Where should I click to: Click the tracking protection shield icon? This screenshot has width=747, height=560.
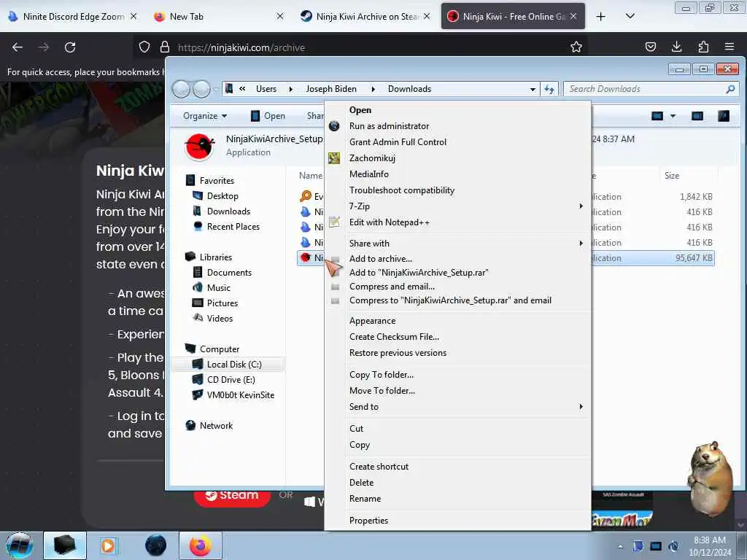tap(144, 47)
